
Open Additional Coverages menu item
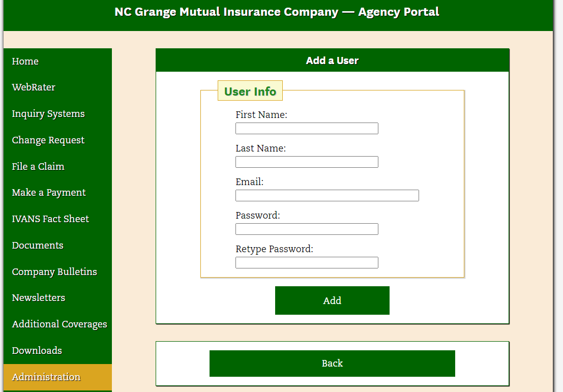point(60,324)
